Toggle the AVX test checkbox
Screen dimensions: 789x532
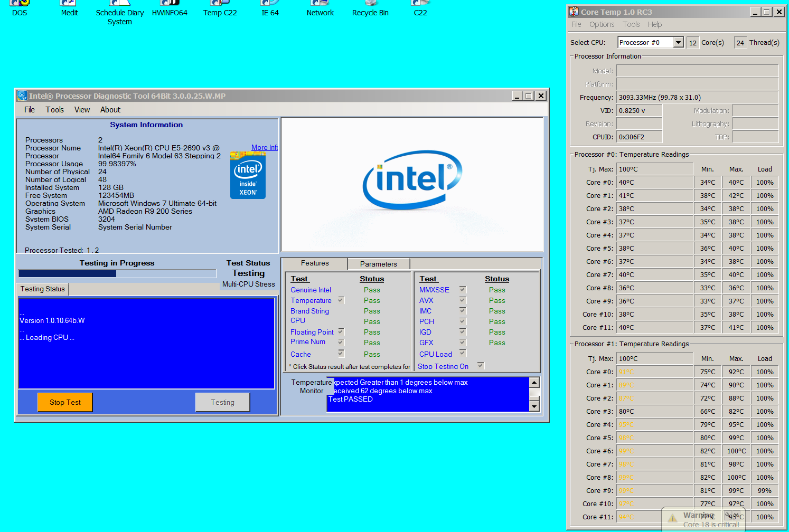[x=463, y=300]
